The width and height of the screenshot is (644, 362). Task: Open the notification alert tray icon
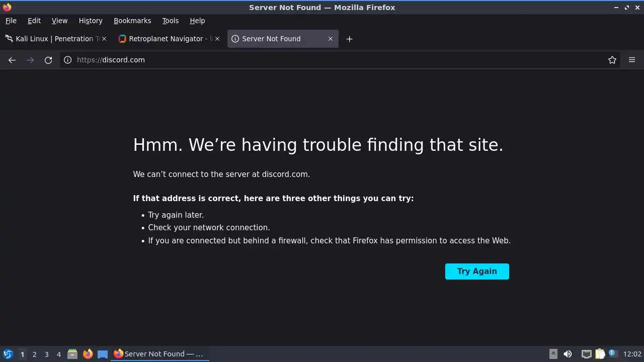pos(613,354)
